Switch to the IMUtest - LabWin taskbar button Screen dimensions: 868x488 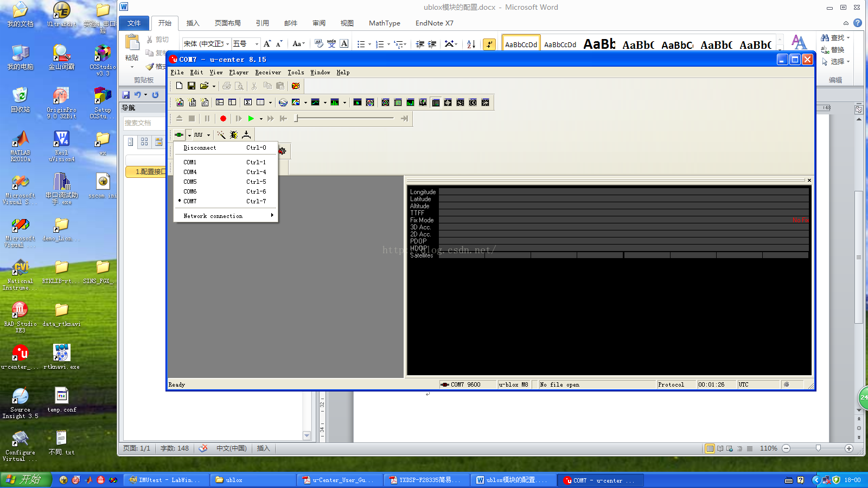click(166, 480)
